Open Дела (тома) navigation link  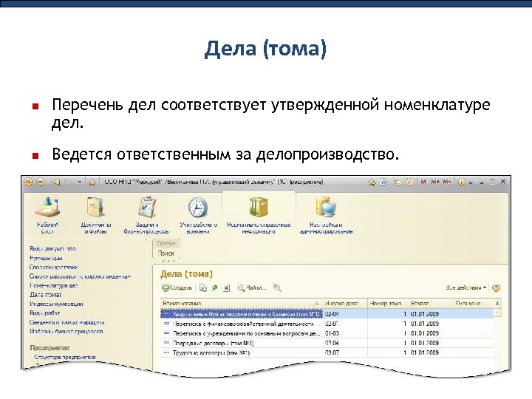pyautogui.click(x=46, y=295)
